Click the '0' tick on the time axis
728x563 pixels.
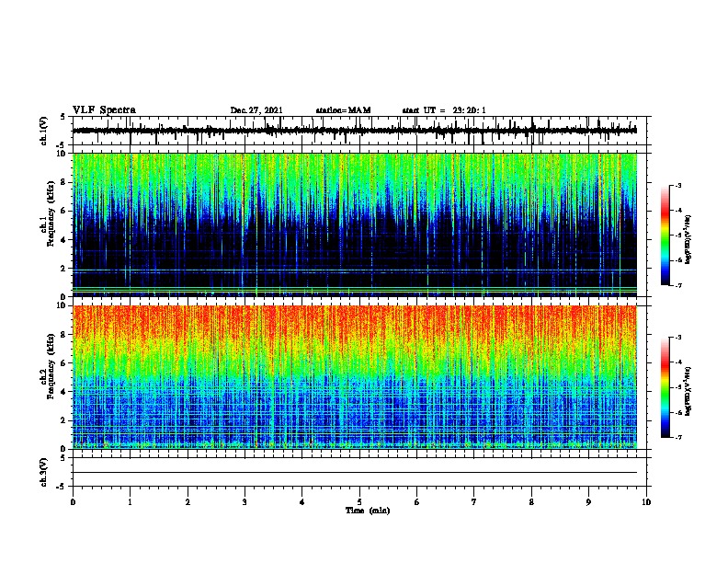[73, 501]
